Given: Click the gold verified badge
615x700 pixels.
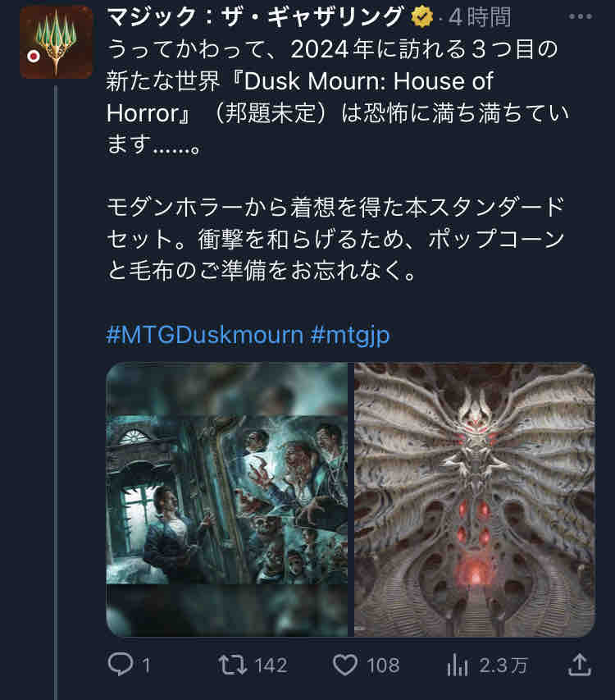Looking at the screenshot, I should point(422,17).
